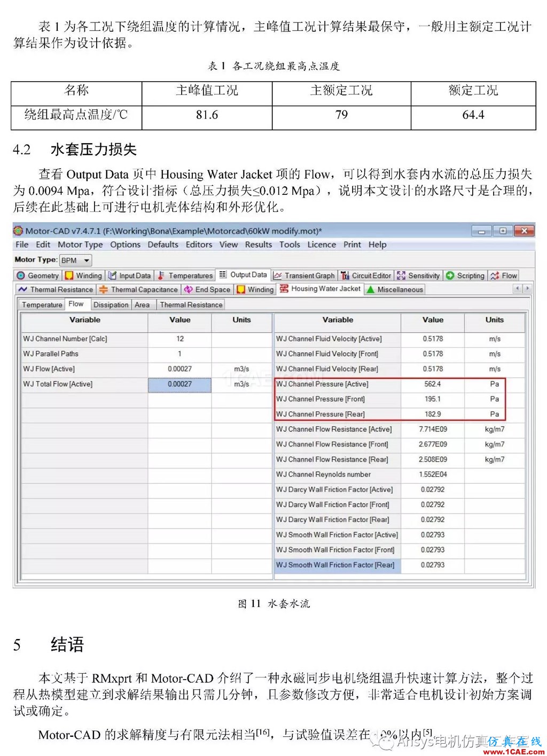Click the right scroll arrow of the sub-tab row
The width and height of the screenshot is (547, 756).
click(x=527, y=288)
